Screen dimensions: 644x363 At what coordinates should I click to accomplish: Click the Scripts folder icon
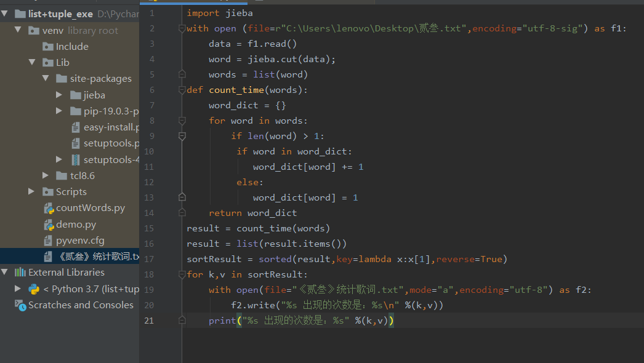click(49, 191)
